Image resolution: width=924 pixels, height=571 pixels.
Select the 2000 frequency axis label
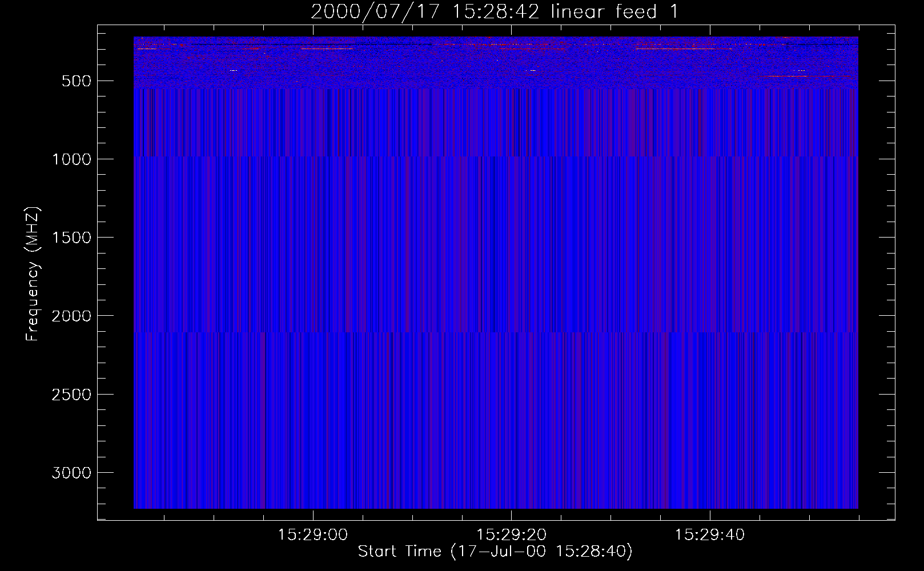coord(71,316)
